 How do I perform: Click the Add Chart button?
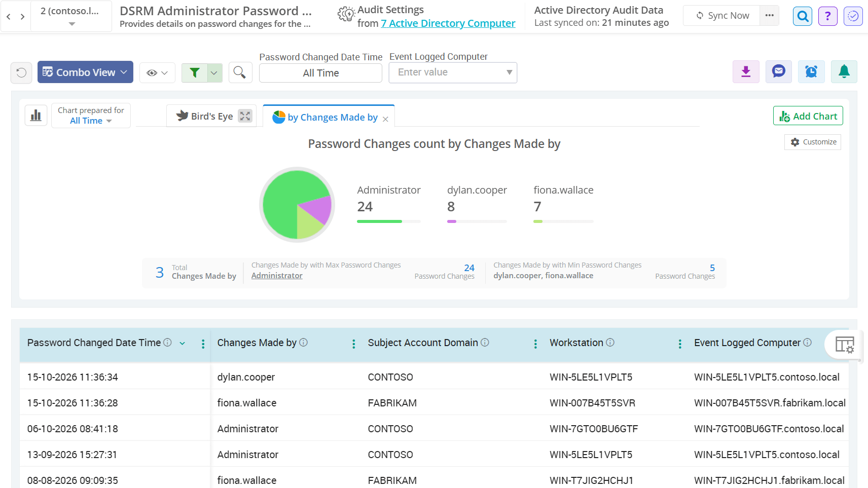click(x=808, y=116)
